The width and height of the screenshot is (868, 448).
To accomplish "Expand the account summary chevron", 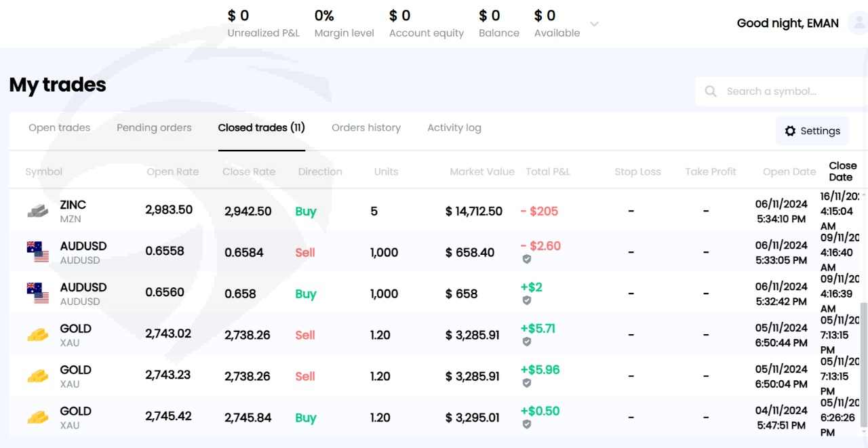I will (x=594, y=24).
